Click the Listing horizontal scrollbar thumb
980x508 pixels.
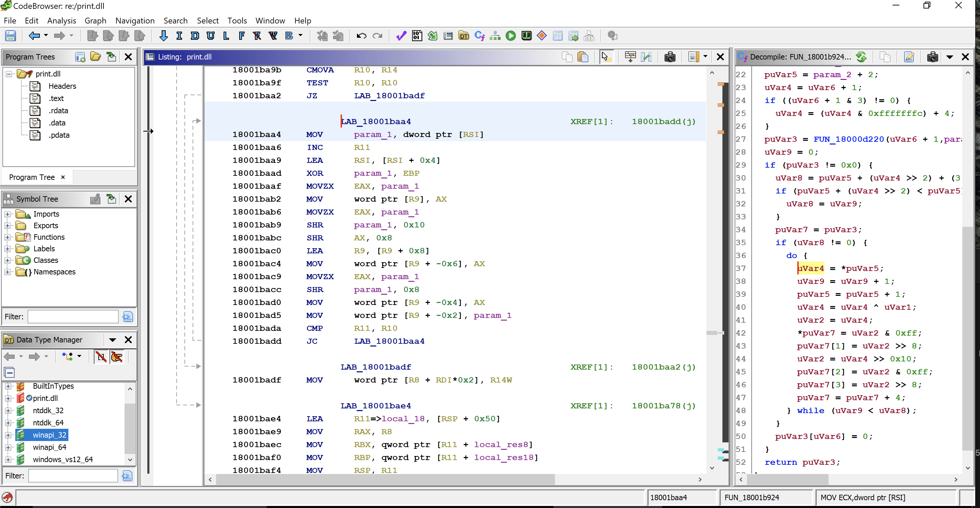coord(385,479)
